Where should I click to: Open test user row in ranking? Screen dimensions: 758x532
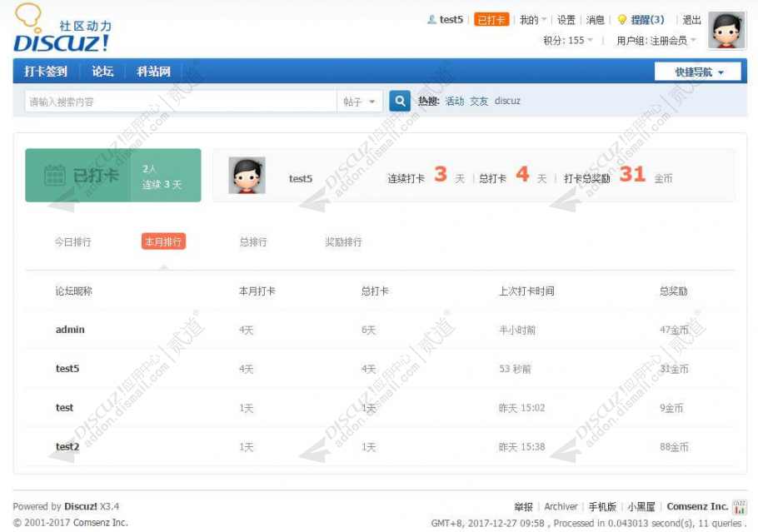(x=64, y=408)
